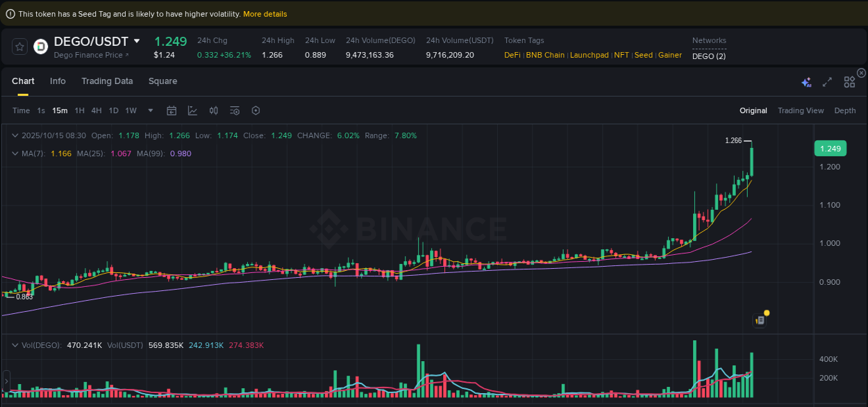Click the chart preferences gear icon
The height and width of the screenshot is (407, 868).
pos(255,110)
